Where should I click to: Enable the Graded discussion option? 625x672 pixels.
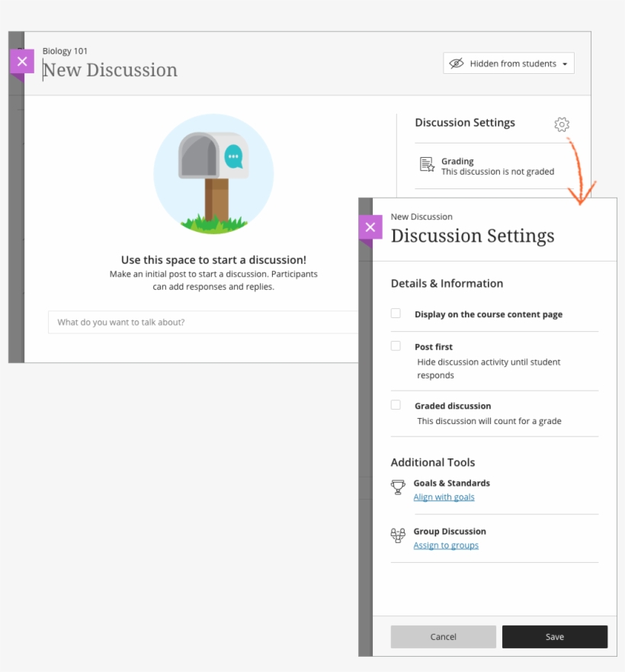395,405
